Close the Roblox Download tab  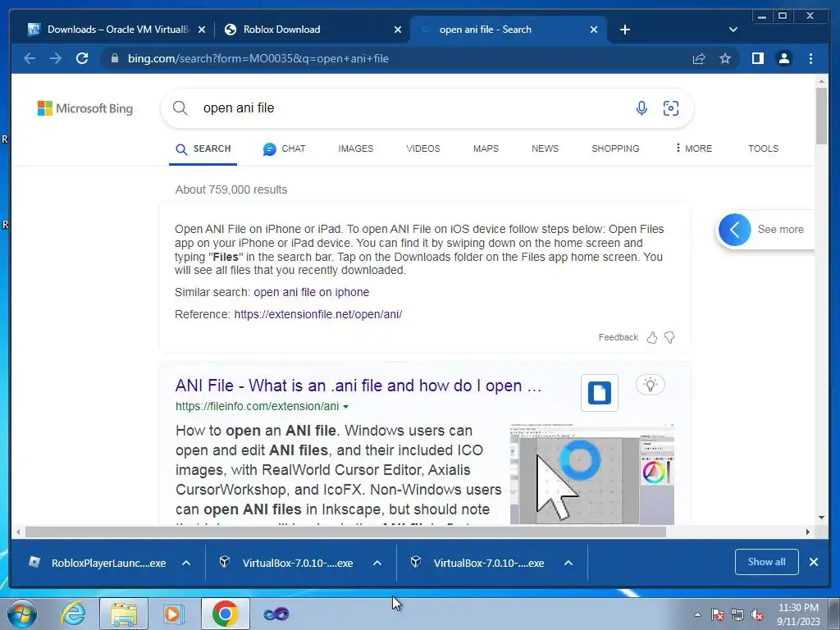click(398, 30)
